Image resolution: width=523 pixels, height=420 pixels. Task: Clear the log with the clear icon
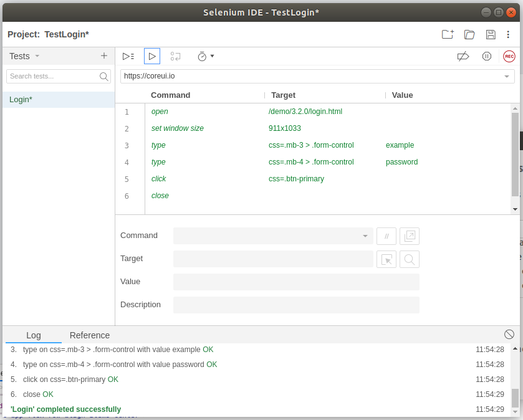509,334
